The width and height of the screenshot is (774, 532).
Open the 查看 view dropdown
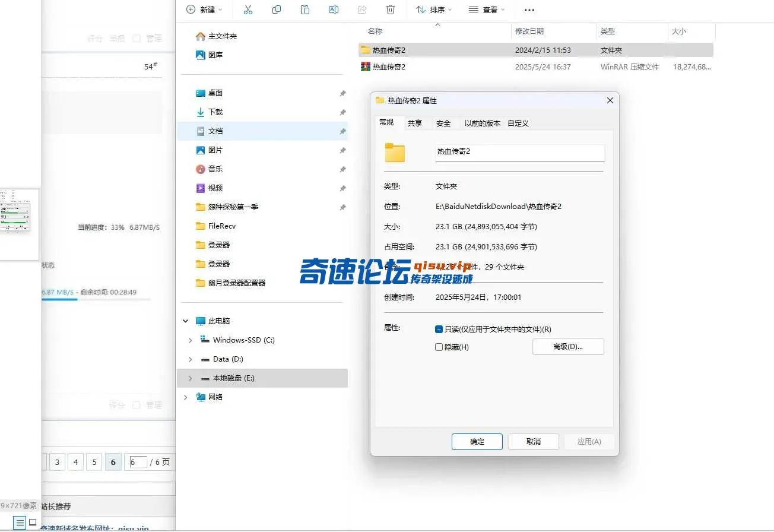pyautogui.click(x=487, y=9)
